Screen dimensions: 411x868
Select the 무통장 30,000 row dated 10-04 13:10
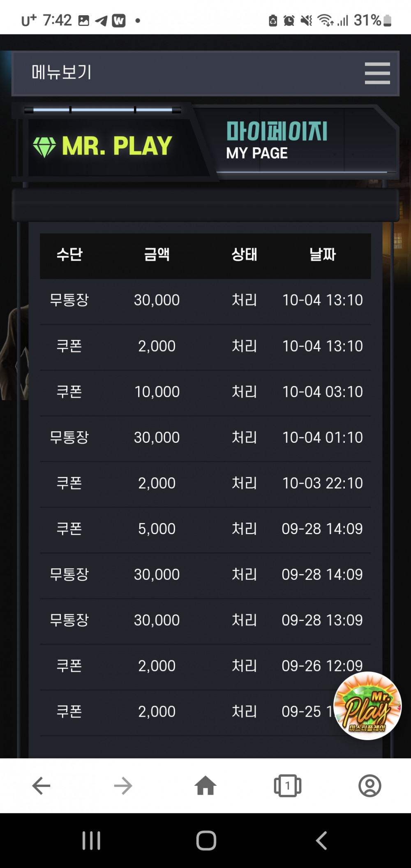coord(205,301)
